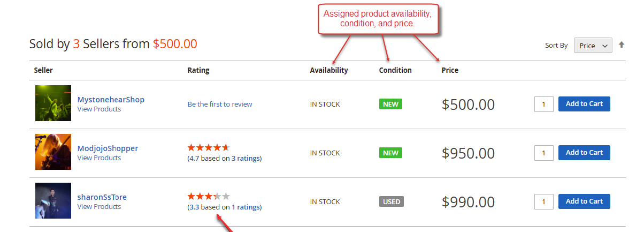Open the MystonehearShop seller name link
The height and width of the screenshot is (232, 644).
tap(111, 100)
